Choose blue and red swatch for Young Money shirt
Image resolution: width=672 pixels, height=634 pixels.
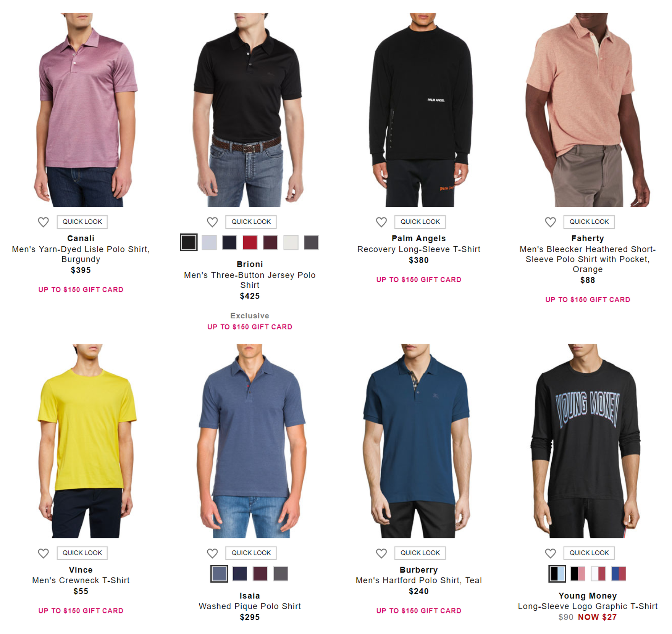click(619, 574)
